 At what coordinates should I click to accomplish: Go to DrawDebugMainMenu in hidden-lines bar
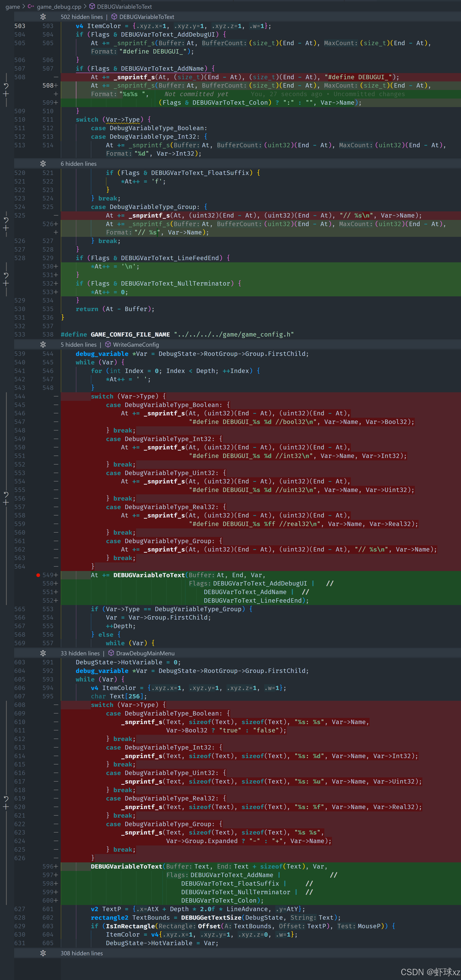(x=145, y=653)
